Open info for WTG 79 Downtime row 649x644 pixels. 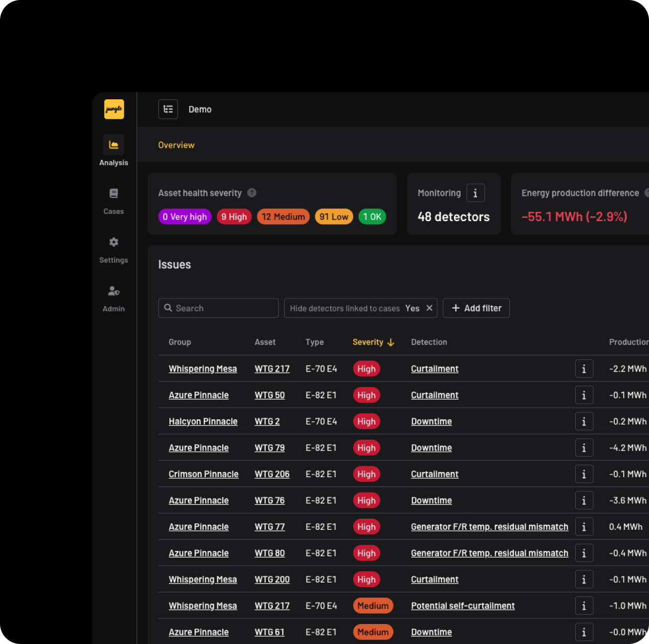point(584,448)
